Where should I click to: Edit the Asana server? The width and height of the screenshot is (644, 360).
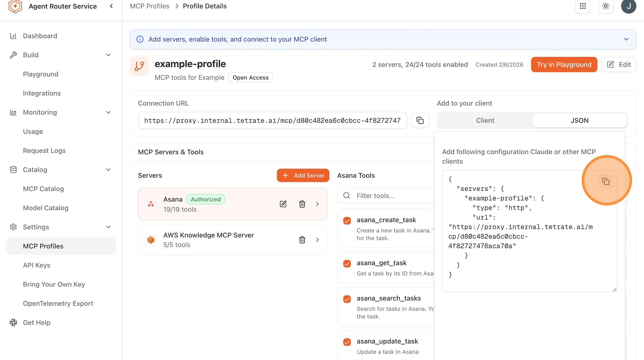coord(283,204)
